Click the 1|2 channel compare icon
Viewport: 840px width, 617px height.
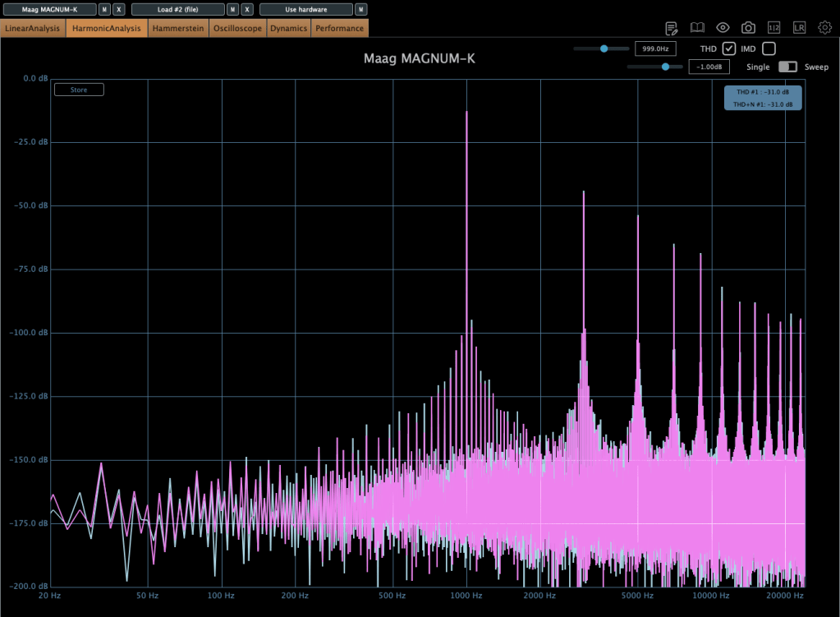coord(773,28)
